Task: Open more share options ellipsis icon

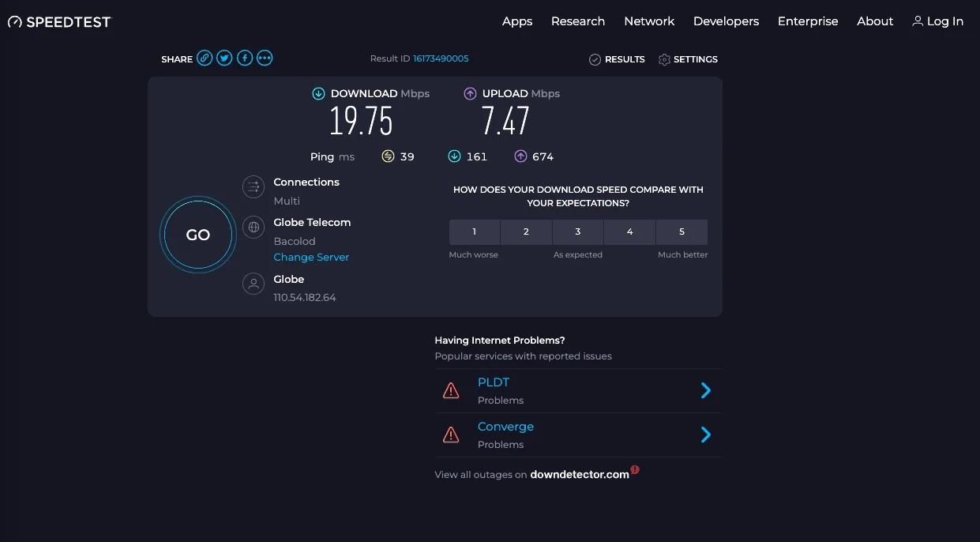Action: click(265, 58)
